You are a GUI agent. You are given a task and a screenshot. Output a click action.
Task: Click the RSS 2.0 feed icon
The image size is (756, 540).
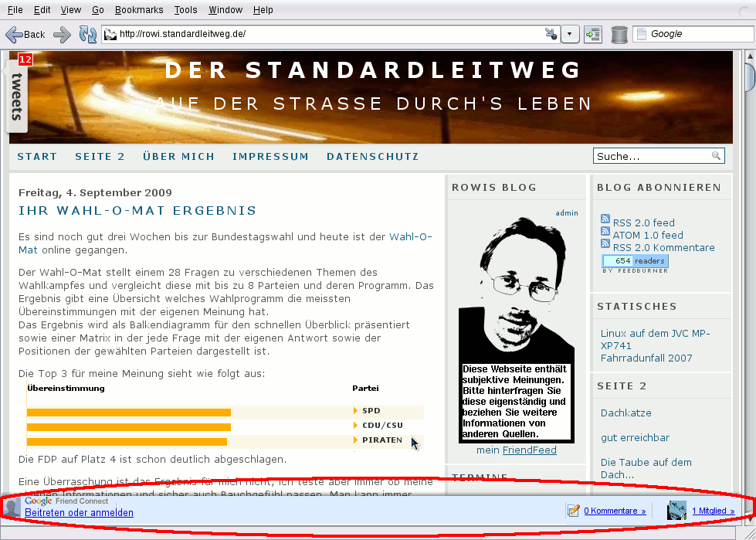tap(605, 222)
